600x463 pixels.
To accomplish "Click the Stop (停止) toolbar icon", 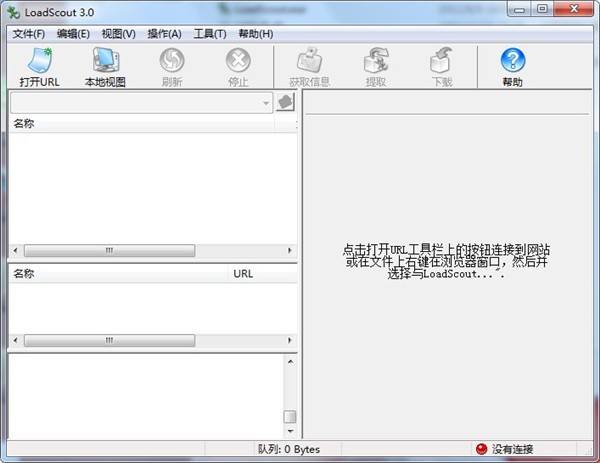I will tap(238, 60).
